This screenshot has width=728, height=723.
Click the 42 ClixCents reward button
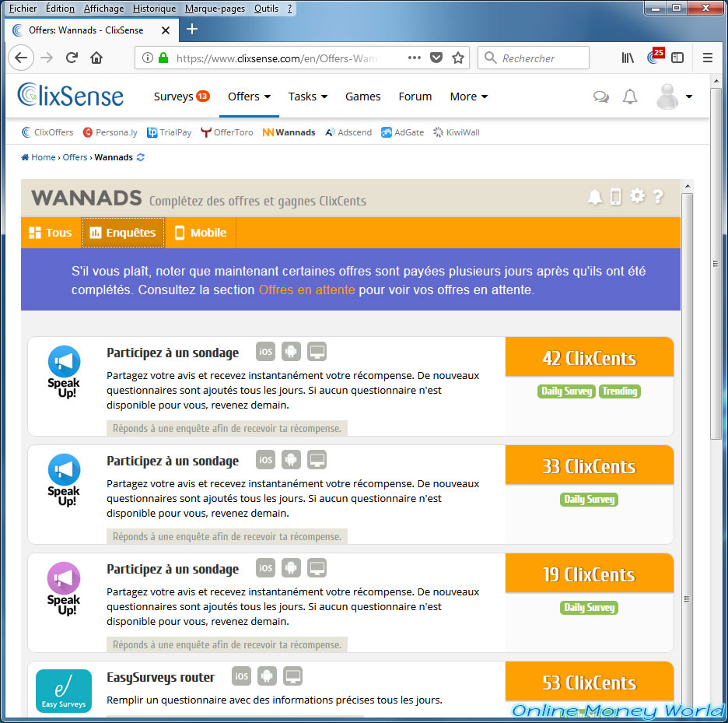coord(590,357)
